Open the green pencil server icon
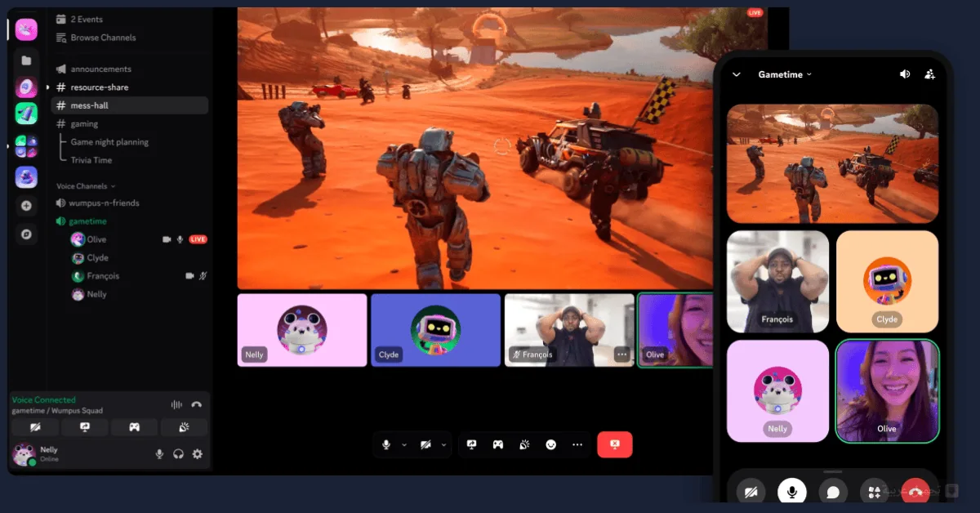 click(26, 114)
